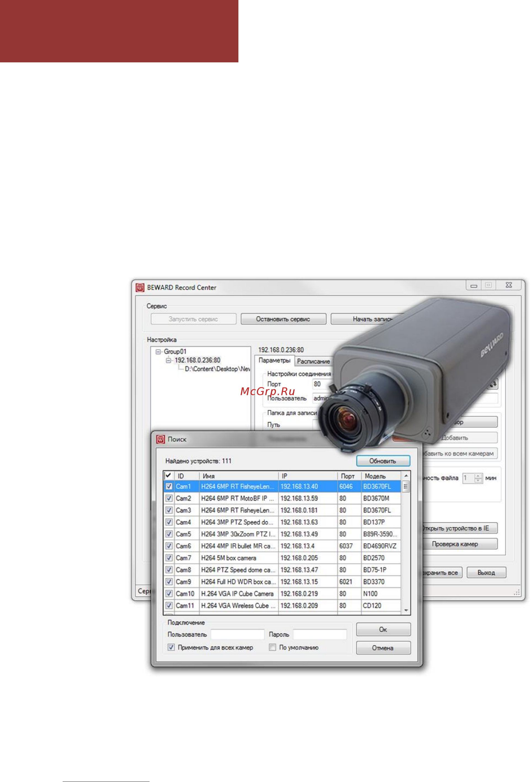Click the device list scroll down arrow

(406, 610)
